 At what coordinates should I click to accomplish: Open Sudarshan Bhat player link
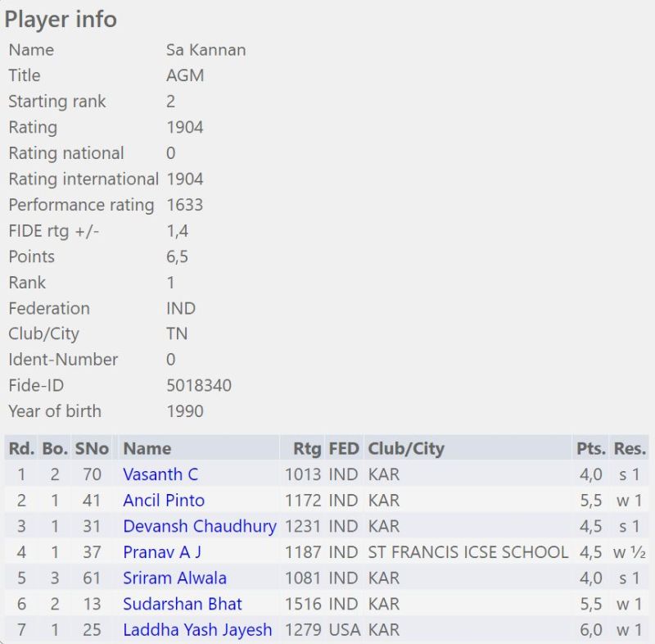point(183,605)
